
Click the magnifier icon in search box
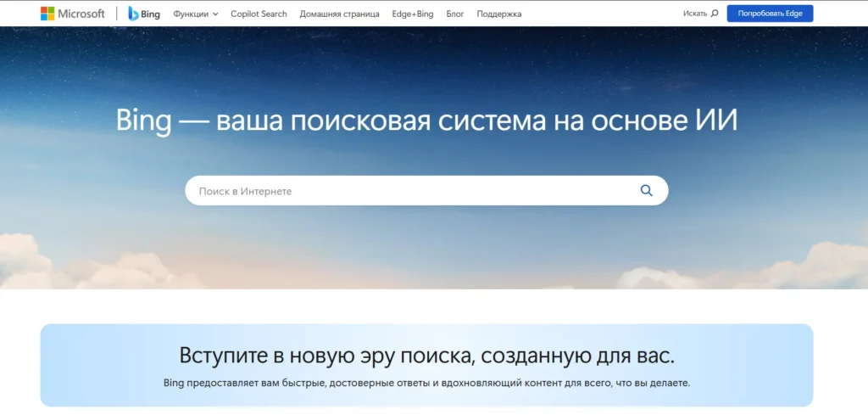[x=646, y=191]
